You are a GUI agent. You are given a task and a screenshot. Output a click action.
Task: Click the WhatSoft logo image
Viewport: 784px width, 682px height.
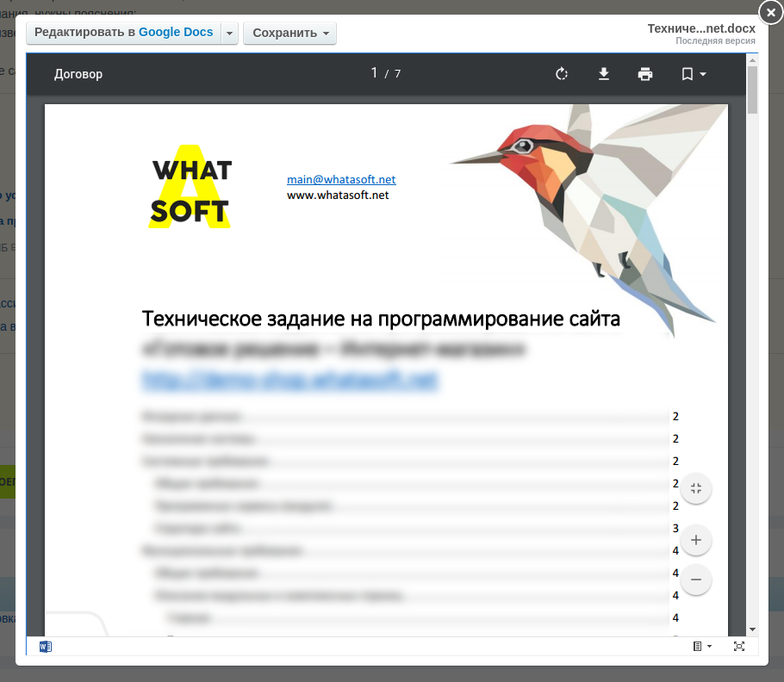coord(190,186)
